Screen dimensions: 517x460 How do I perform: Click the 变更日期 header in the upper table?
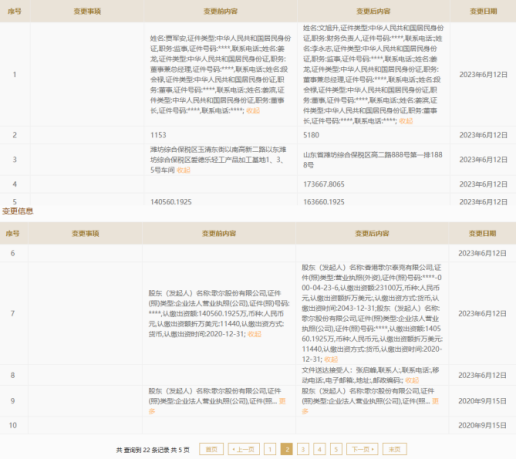483,11
